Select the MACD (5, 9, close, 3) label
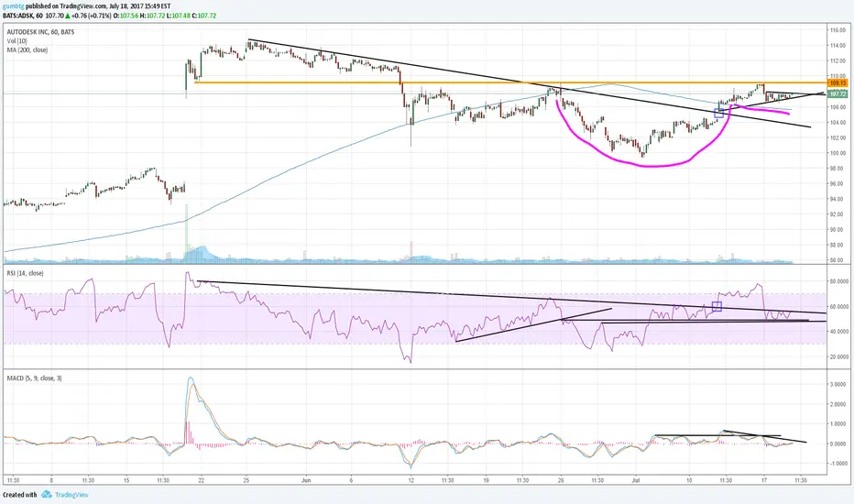854x504 pixels. [34, 378]
